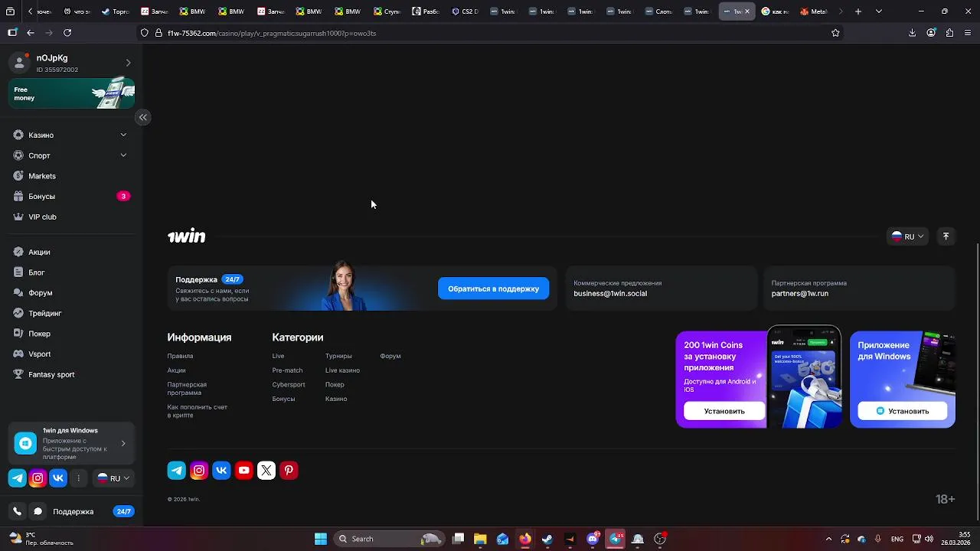Click Установить on the Windows app banner

(x=902, y=411)
